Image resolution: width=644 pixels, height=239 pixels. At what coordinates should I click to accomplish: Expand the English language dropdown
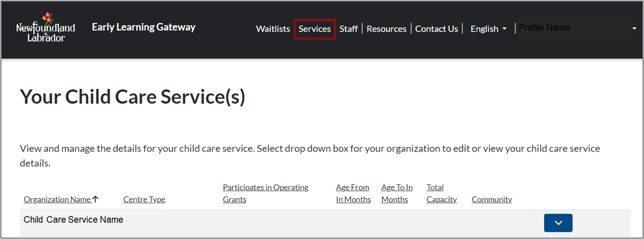pyautogui.click(x=488, y=29)
